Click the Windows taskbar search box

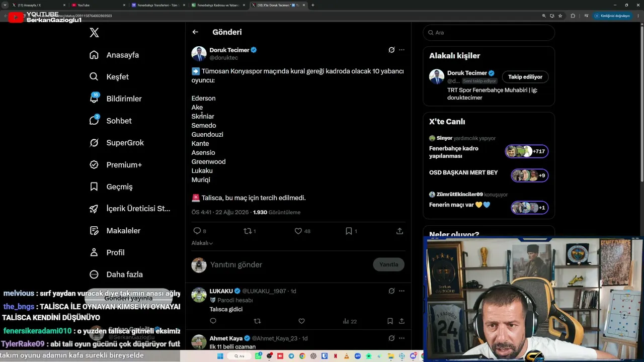click(x=240, y=356)
